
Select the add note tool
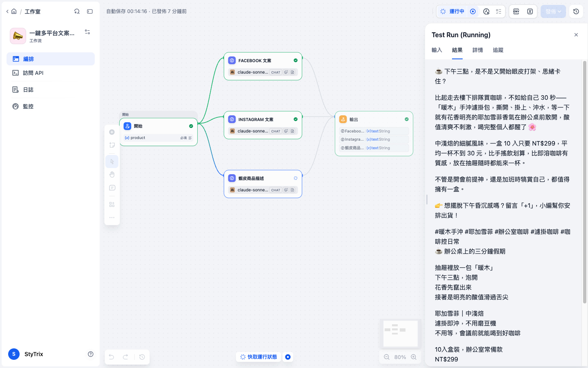112,145
